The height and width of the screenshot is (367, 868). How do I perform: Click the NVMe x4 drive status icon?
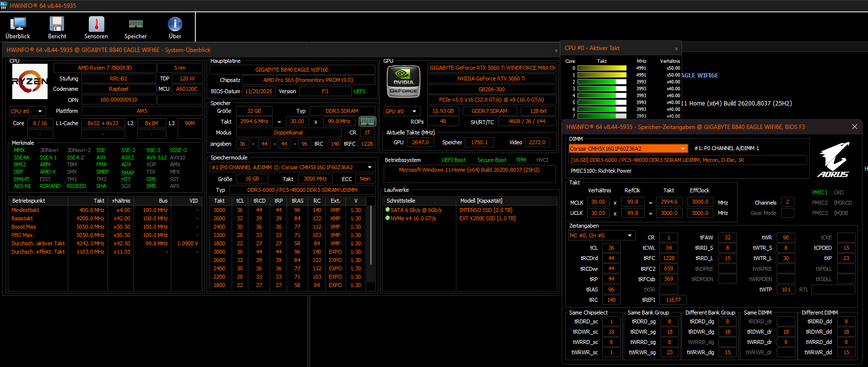tap(388, 218)
